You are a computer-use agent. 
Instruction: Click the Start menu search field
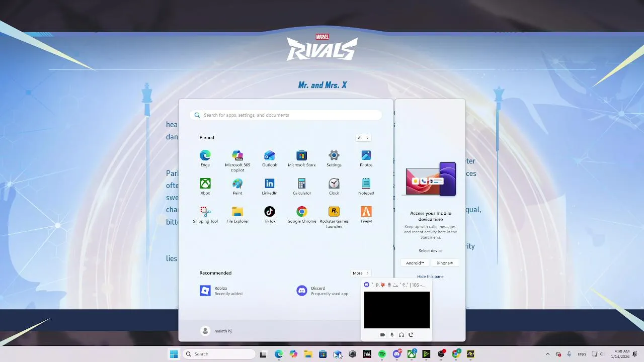tap(286, 115)
